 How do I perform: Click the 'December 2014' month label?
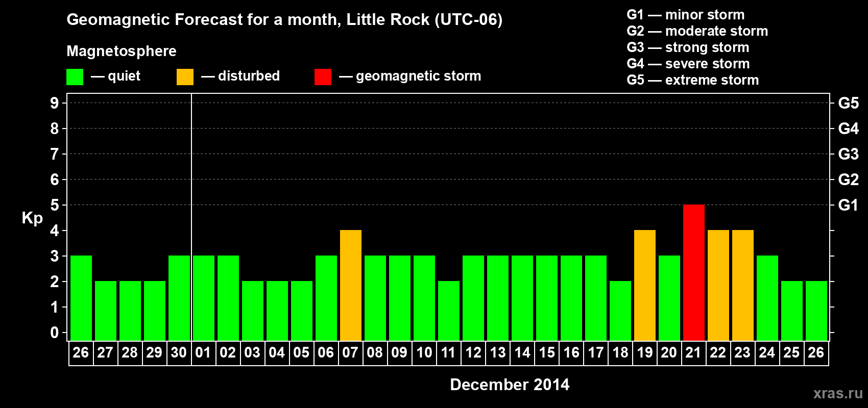click(510, 385)
